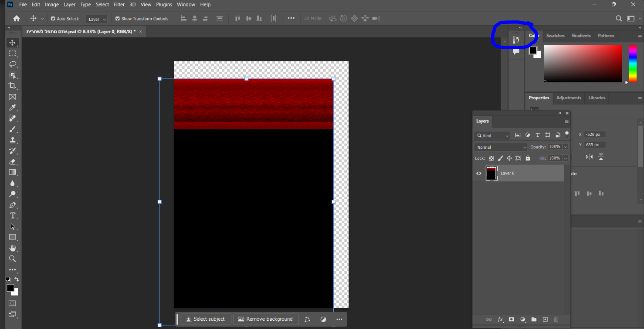Screen dimensions: 644x329
Task: Click the Select subject button
Action: pyautogui.click(x=206, y=319)
